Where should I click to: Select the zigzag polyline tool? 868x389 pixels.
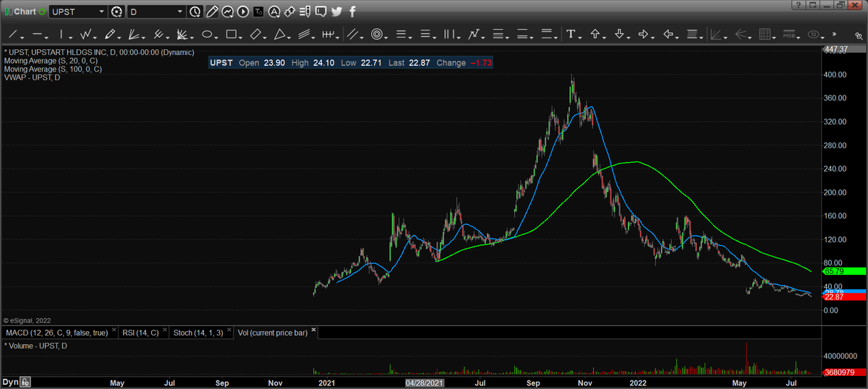[x=85, y=34]
